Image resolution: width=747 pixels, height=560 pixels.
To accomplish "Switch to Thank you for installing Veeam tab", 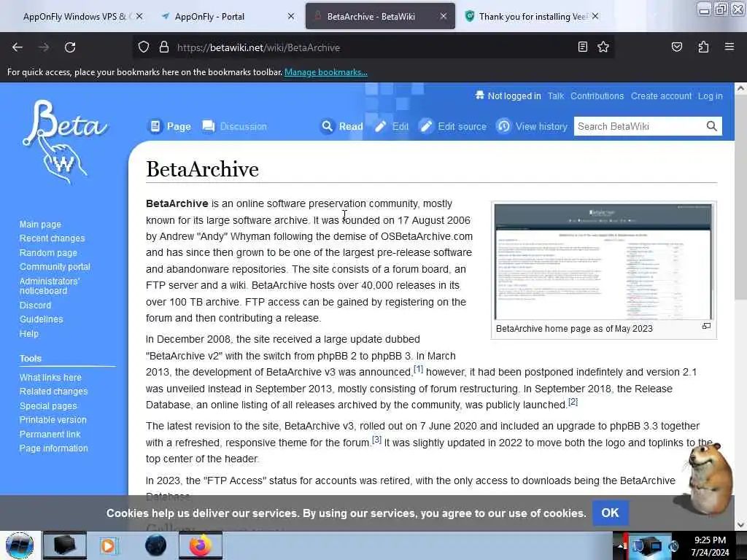I will [x=533, y=17].
